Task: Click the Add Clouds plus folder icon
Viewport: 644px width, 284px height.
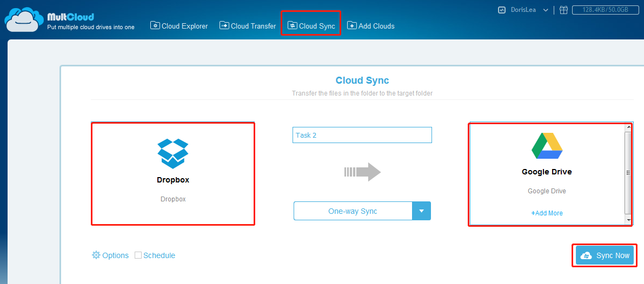Action: tap(352, 25)
